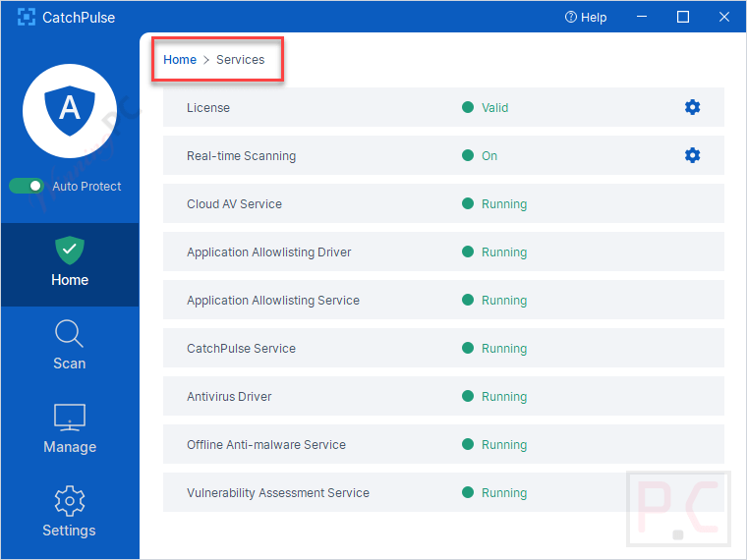
Task: Click the Scan magnifier icon
Action: pos(69,333)
